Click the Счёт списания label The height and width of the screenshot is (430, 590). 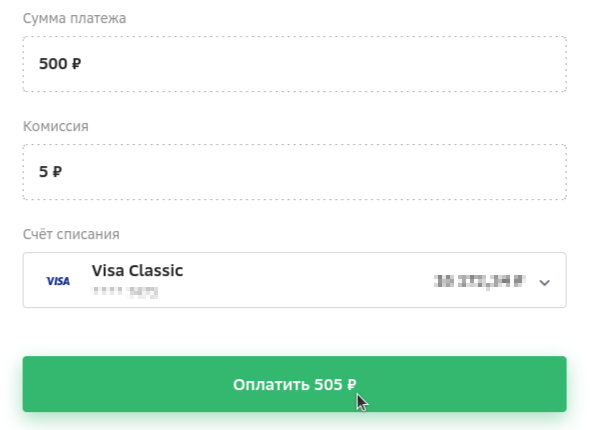tap(71, 234)
